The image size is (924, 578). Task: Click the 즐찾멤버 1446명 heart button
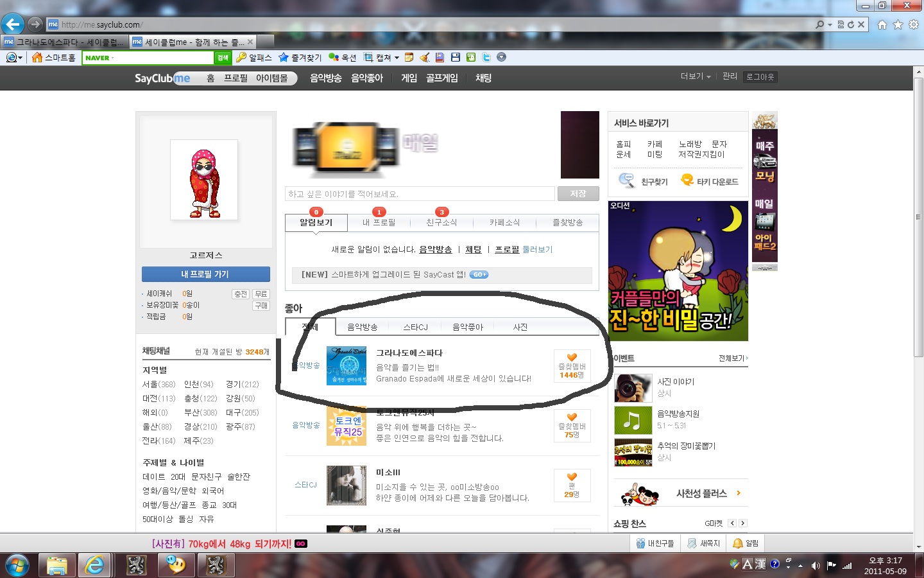pyautogui.click(x=572, y=366)
